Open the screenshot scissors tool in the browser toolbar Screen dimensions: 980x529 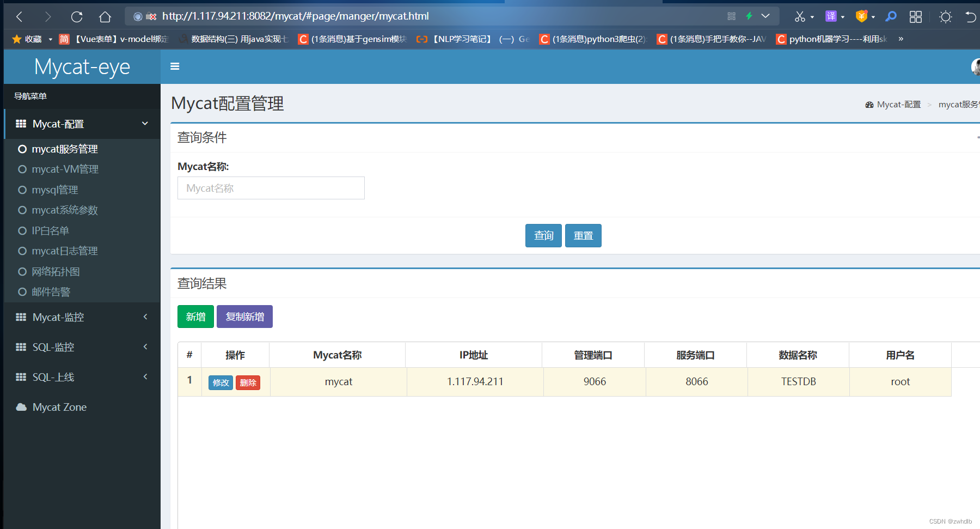tap(800, 16)
